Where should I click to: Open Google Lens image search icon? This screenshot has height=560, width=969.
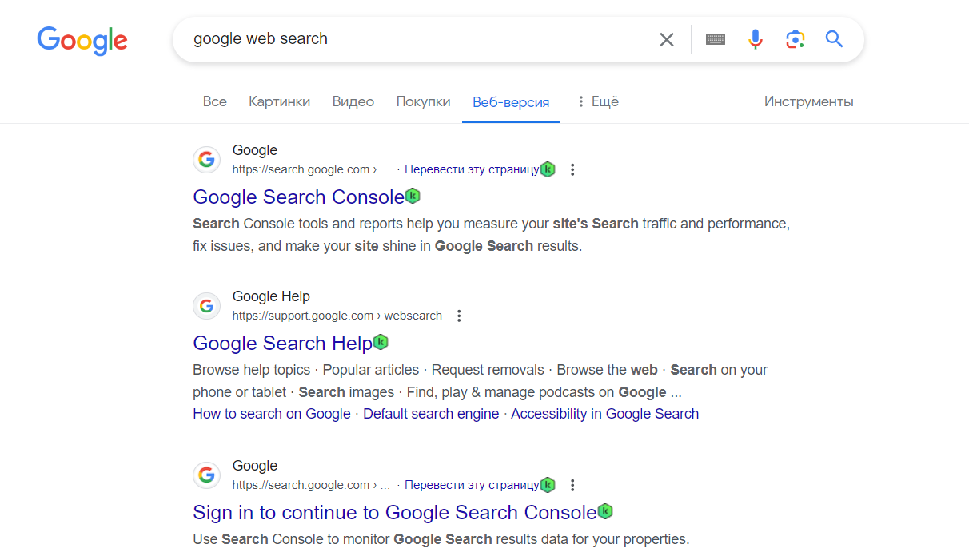[795, 39]
